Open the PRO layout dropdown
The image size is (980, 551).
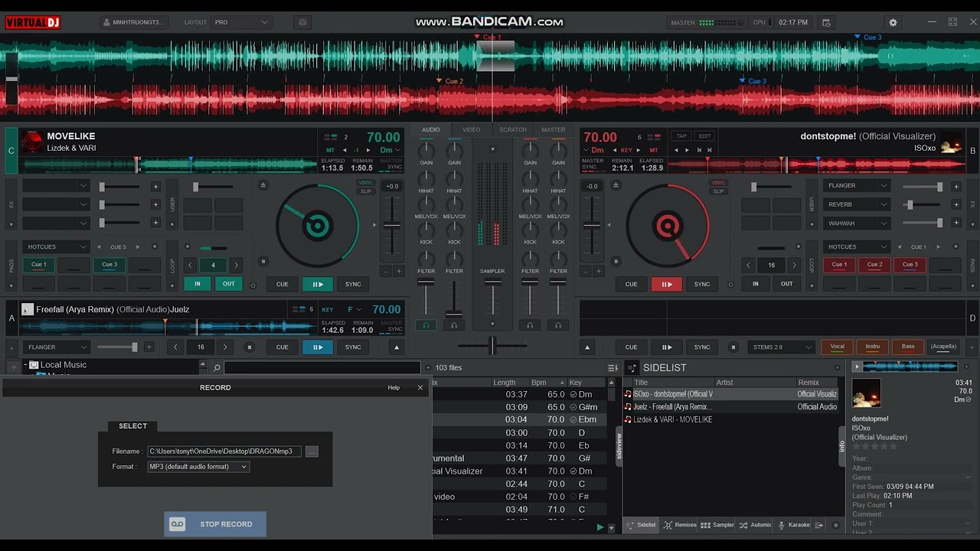tap(240, 22)
